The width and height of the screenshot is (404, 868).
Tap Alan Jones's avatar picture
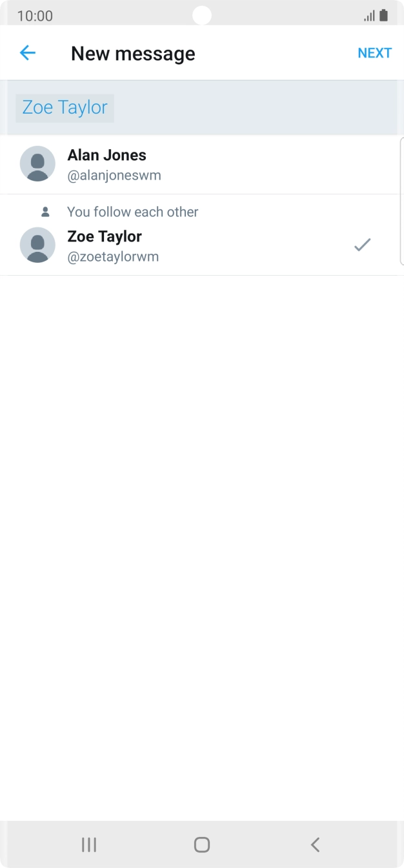coord(37,163)
